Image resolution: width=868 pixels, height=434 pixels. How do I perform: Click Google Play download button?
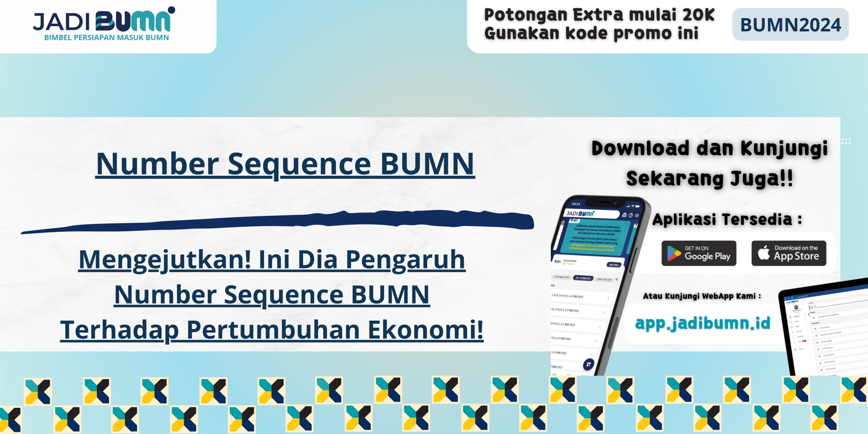click(689, 249)
